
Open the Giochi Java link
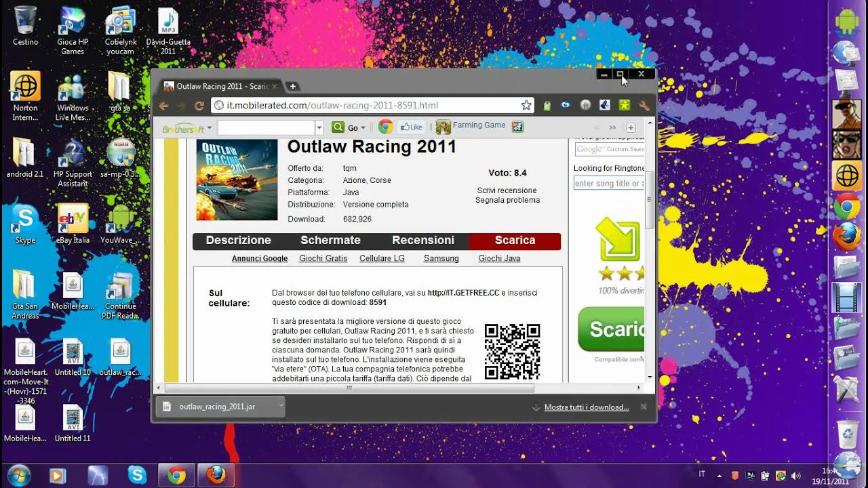coord(499,258)
